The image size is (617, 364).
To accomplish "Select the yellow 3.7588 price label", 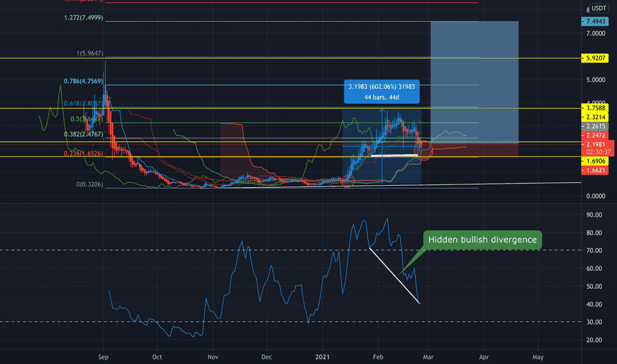I will 595,108.
